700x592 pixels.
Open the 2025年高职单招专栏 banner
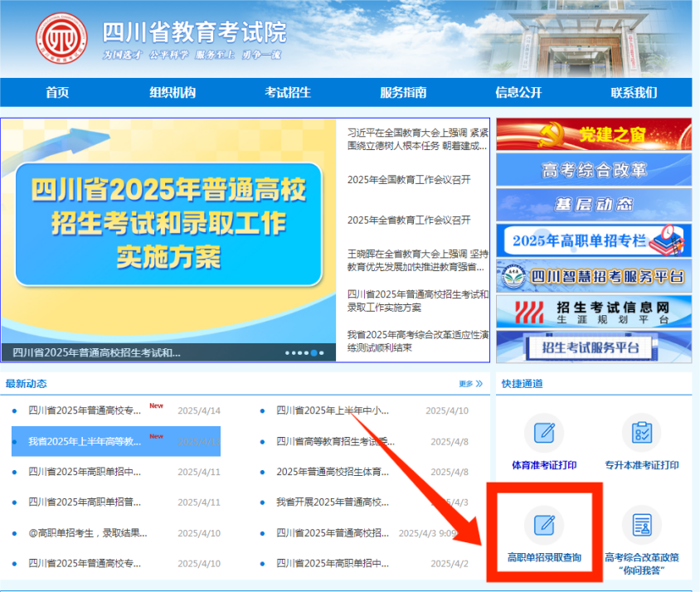click(x=593, y=240)
